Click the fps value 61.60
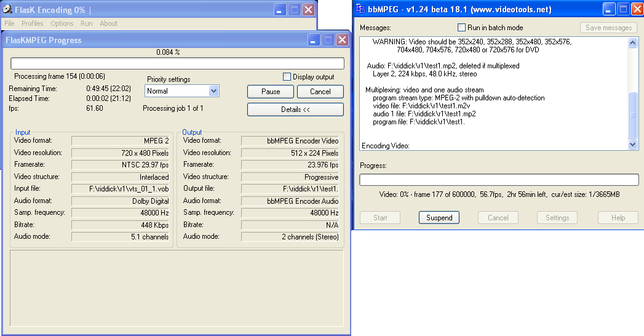The height and width of the screenshot is (336, 644). coord(95,108)
